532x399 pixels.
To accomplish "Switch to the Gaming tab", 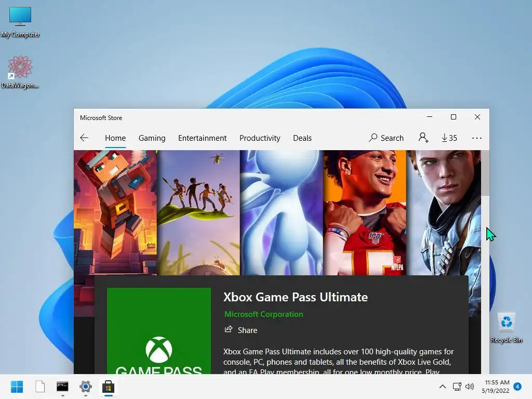I will 152,138.
